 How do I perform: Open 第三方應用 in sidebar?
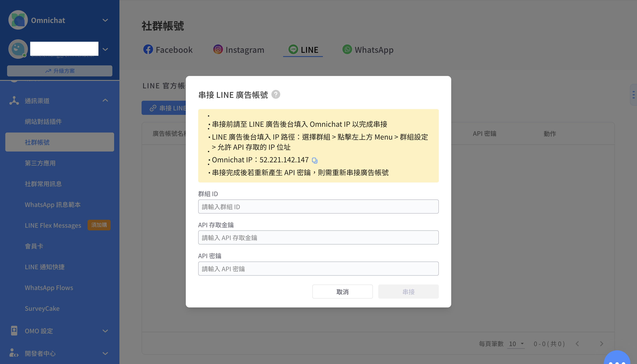pyautogui.click(x=40, y=163)
